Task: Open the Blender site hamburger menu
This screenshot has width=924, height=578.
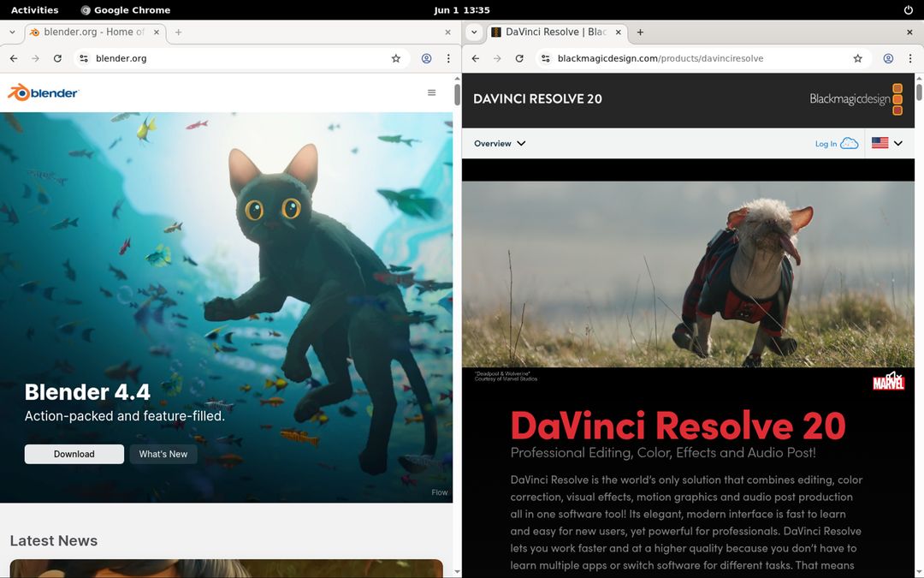Action: [x=431, y=92]
